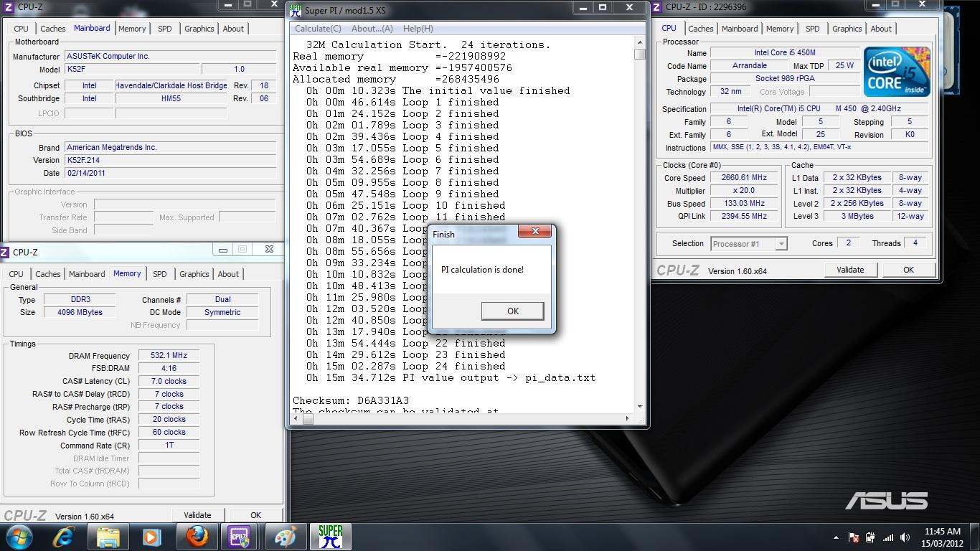Select the CPU-Z taskbar icon
The height and width of the screenshot is (551, 980).
[240, 537]
